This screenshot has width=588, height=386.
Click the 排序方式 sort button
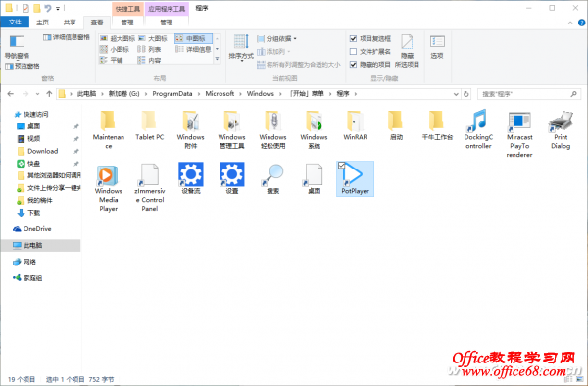click(241, 48)
